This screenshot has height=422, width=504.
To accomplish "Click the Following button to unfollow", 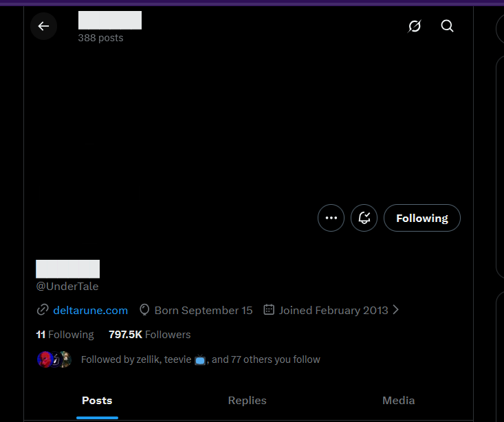I will coord(422,218).
